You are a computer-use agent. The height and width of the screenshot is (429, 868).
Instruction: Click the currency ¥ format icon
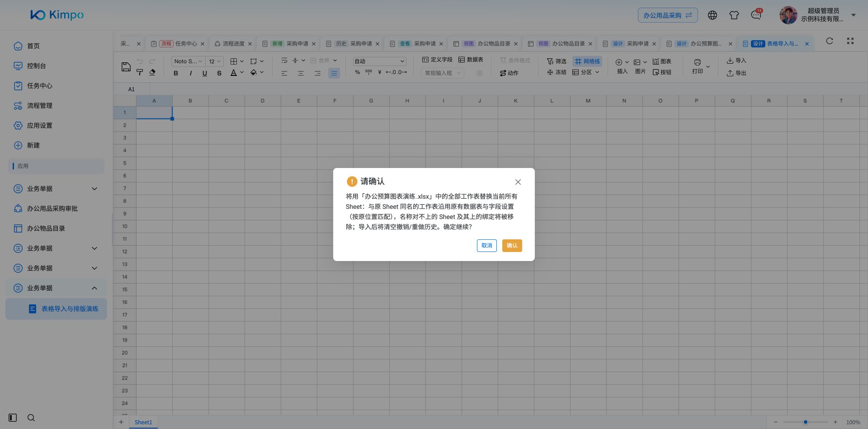click(x=380, y=72)
